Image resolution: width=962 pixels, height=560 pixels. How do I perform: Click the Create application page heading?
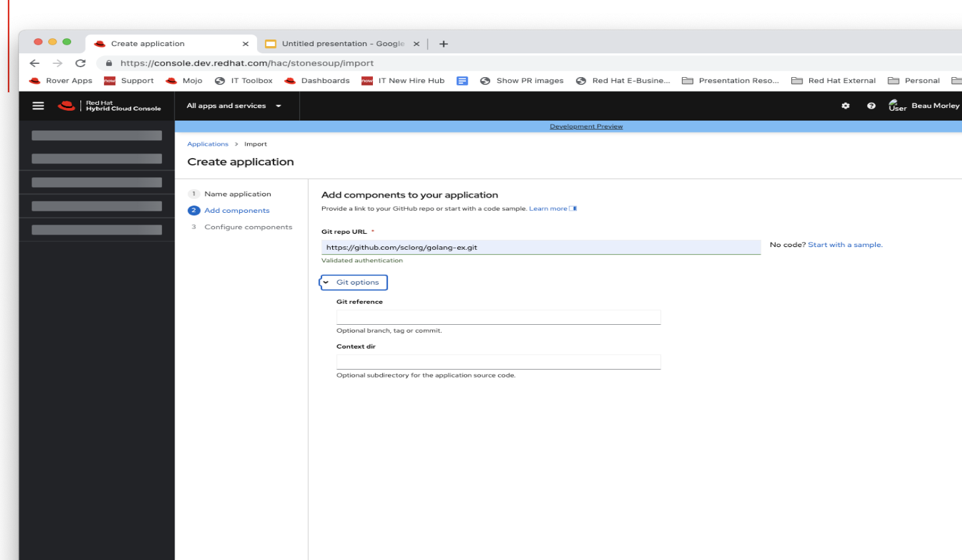click(x=240, y=162)
